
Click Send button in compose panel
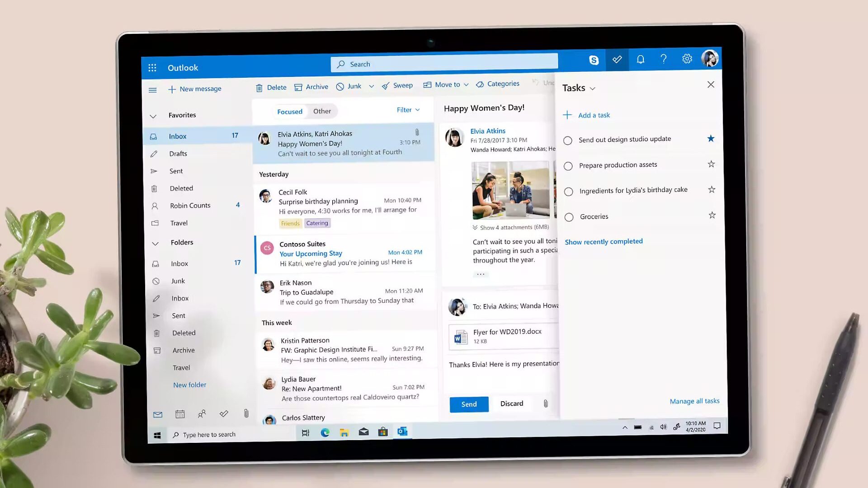point(468,404)
